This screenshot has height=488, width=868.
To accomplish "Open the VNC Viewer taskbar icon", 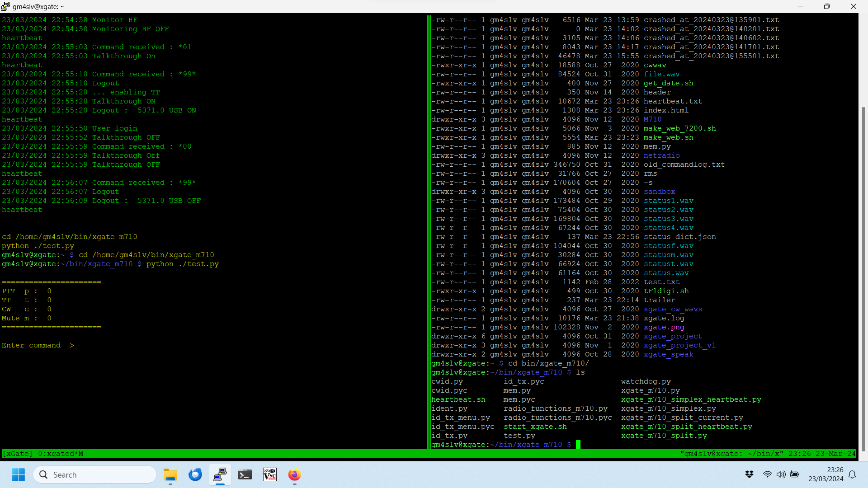I will click(x=269, y=474).
